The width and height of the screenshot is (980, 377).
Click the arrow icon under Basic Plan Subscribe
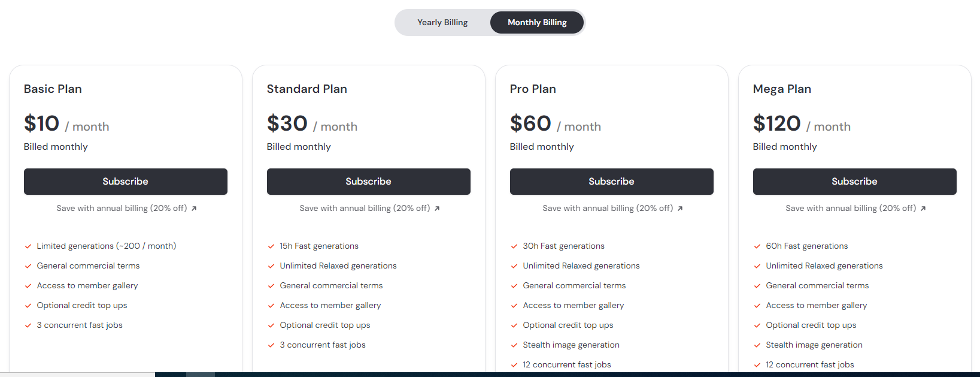click(x=194, y=209)
